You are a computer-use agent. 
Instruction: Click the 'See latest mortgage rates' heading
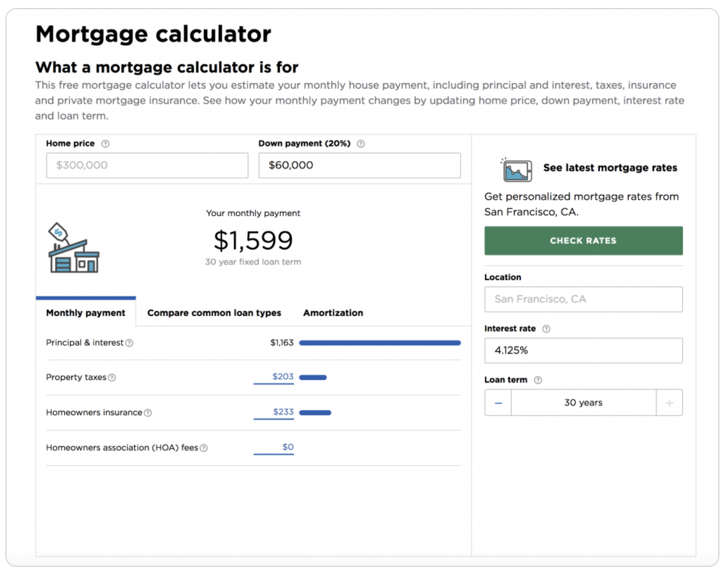pyautogui.click(x=610, y=168)
